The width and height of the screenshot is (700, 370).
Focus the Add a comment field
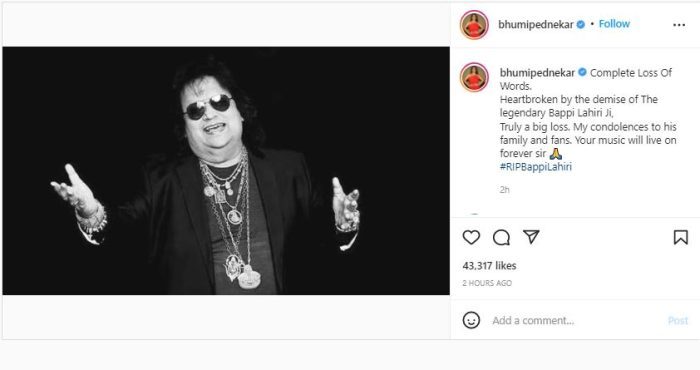coord(576,320)
